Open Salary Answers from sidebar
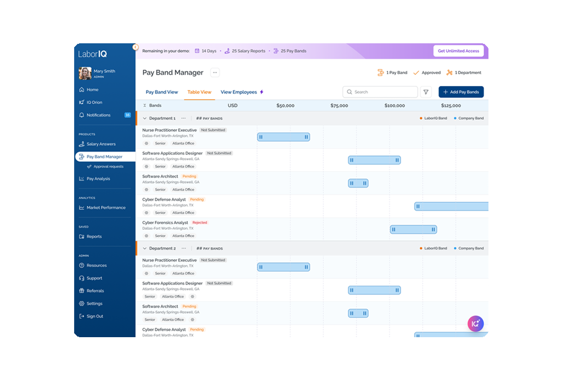Image resolution: width=562 pixels, height=392 pixels. click(x=101, y=144)
